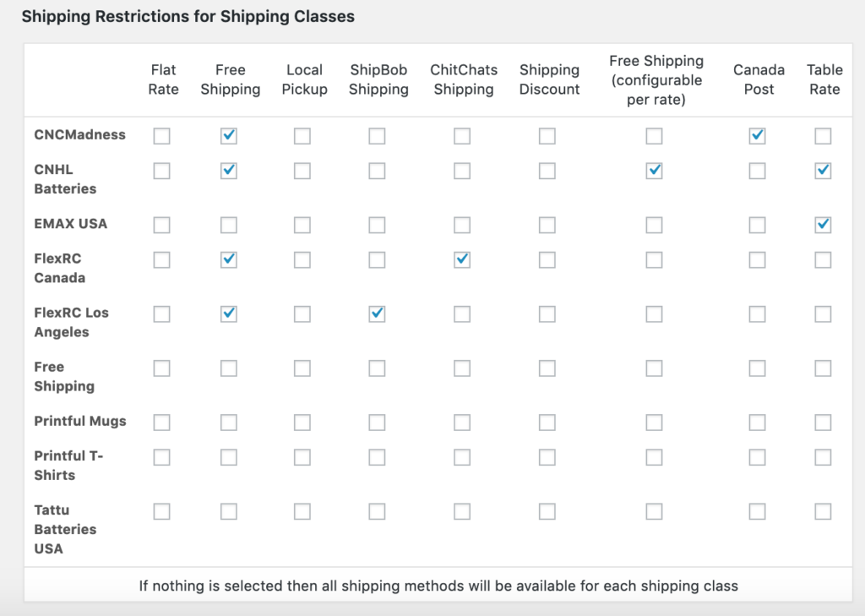865x616 pixels.
Task: Uncheck configurable Free Shipping for CNHL Batteries
Action: pyautogui.click(x=654, y=171)
